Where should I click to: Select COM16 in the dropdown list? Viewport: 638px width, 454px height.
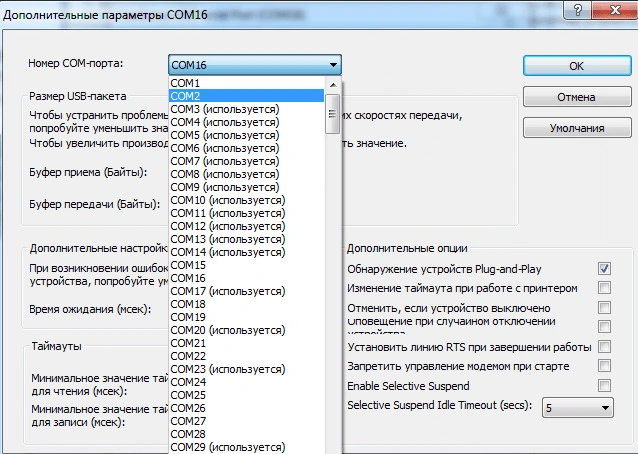tap(247, 278)
